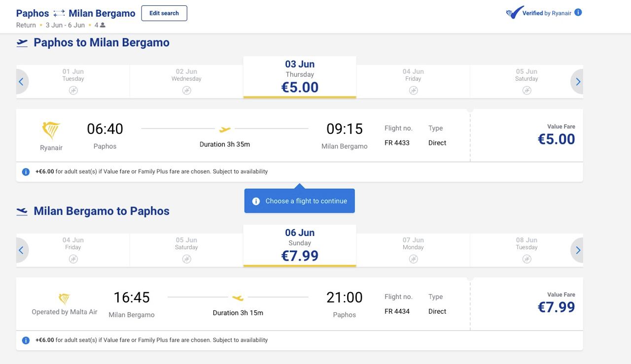
Task: Click the passengers person icon in header
Action: click(103, 25)
